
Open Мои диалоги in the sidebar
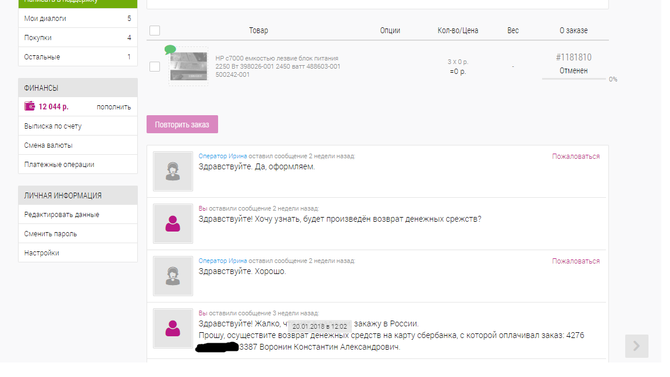78,18
